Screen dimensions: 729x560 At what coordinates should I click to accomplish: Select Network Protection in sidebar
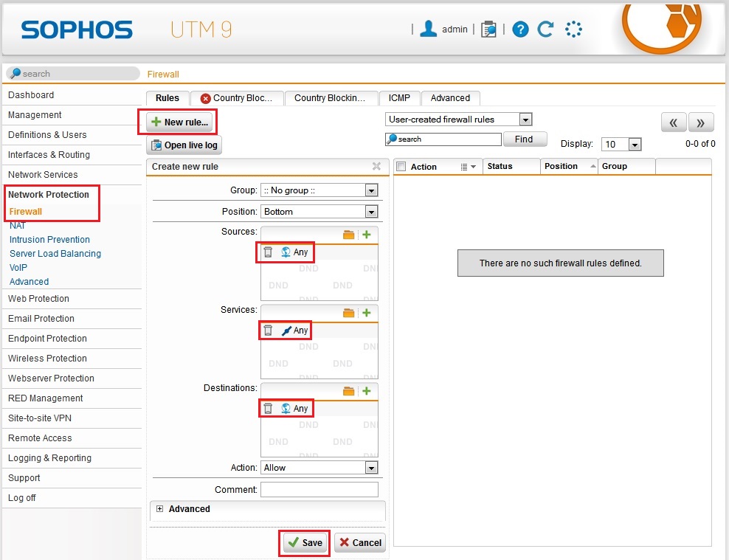tap(49, 195)
